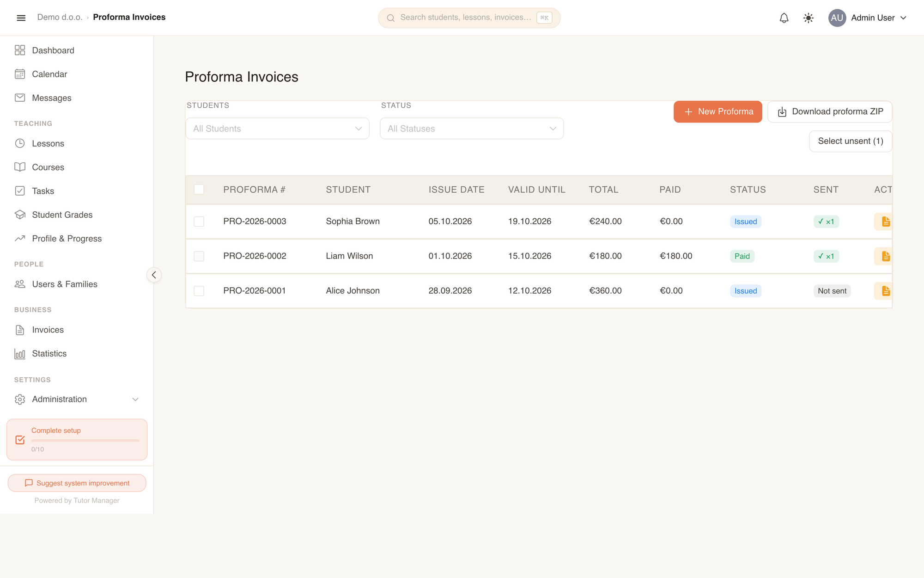Screen dimensions: 924x578
Task: Click Select unsent (1) button
Action: (851, 141)
